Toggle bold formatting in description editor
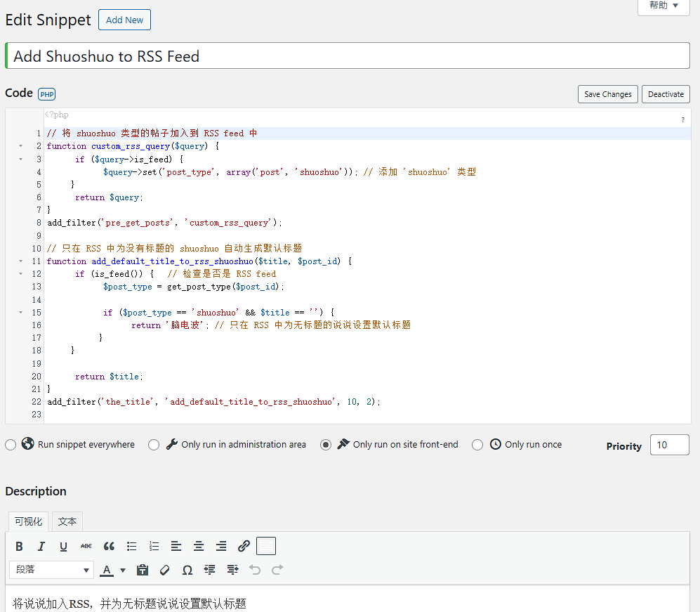The height and width of the screenshot is (612, 700). coord(19,546)
